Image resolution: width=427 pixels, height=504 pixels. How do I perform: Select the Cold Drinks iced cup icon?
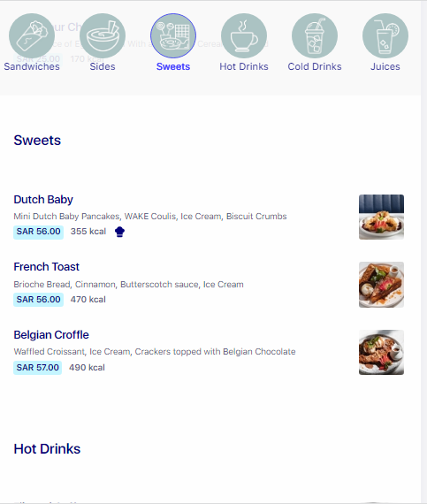point(315,35)
